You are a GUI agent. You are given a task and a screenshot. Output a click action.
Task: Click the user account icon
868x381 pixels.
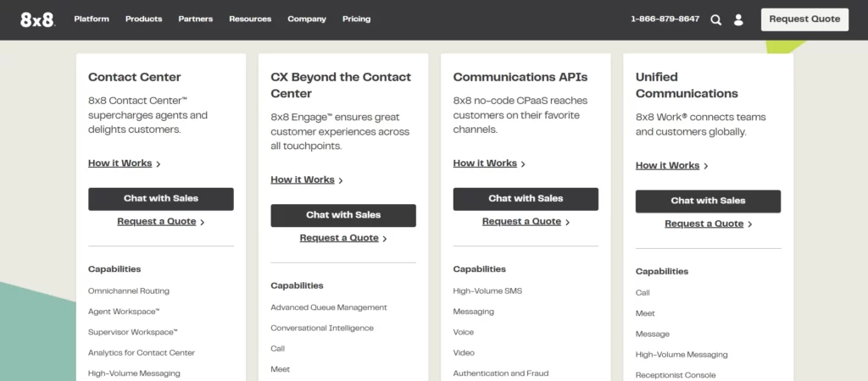(738, 20)
